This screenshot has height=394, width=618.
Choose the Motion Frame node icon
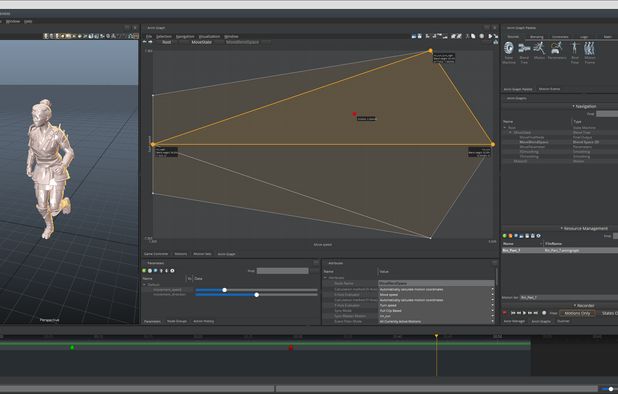pyautogui.click(x=590, y=48)
